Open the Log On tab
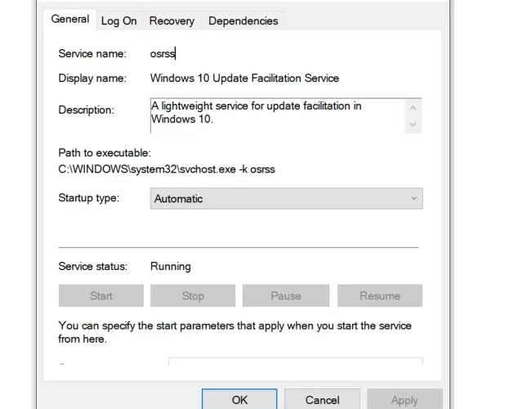Image resolution: width=532 pixels, height=409 pixels. coord(119,21)
